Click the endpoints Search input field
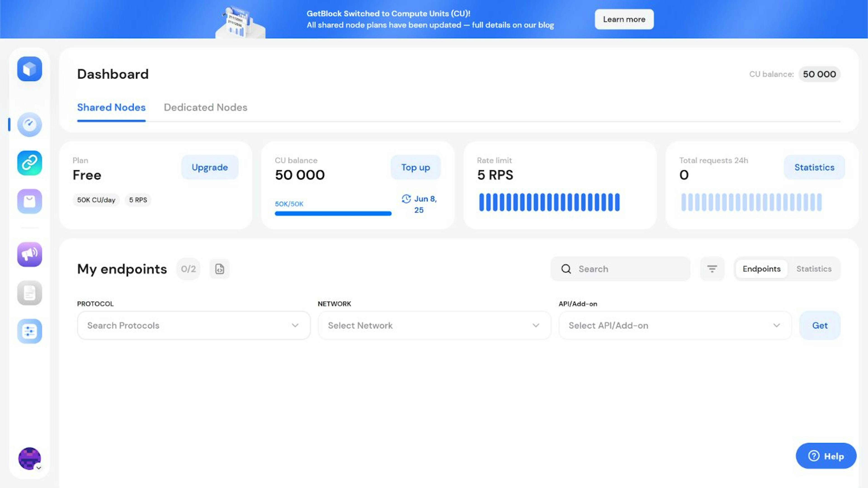Viewport: 868px width, 488px height. point(627,269)
